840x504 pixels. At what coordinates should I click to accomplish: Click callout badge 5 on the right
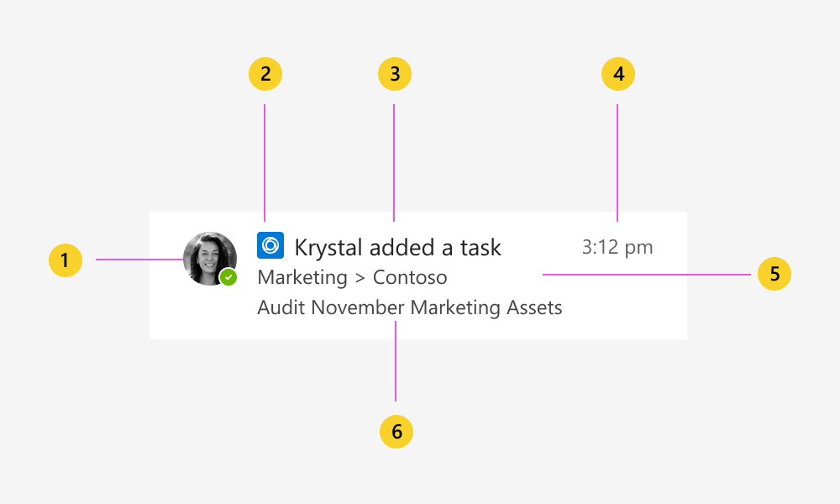pos(774,274)
